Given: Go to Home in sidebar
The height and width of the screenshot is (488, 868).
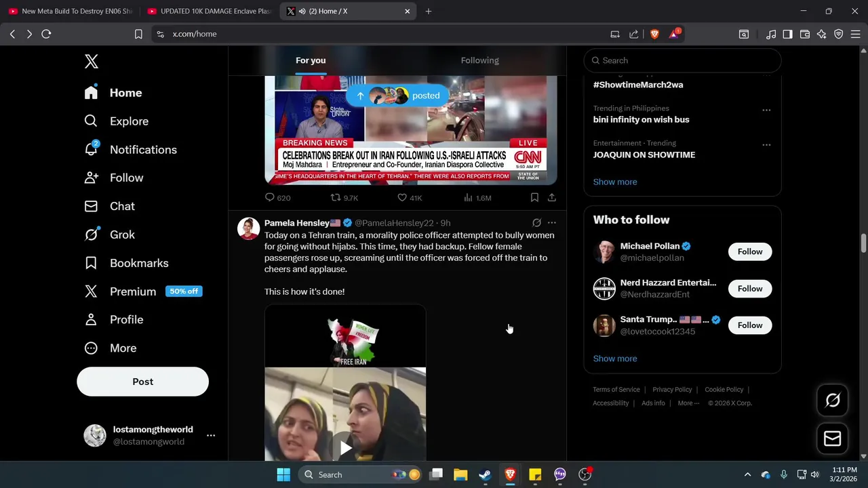Looking at the screenshot, I should [x=113, y=93].
